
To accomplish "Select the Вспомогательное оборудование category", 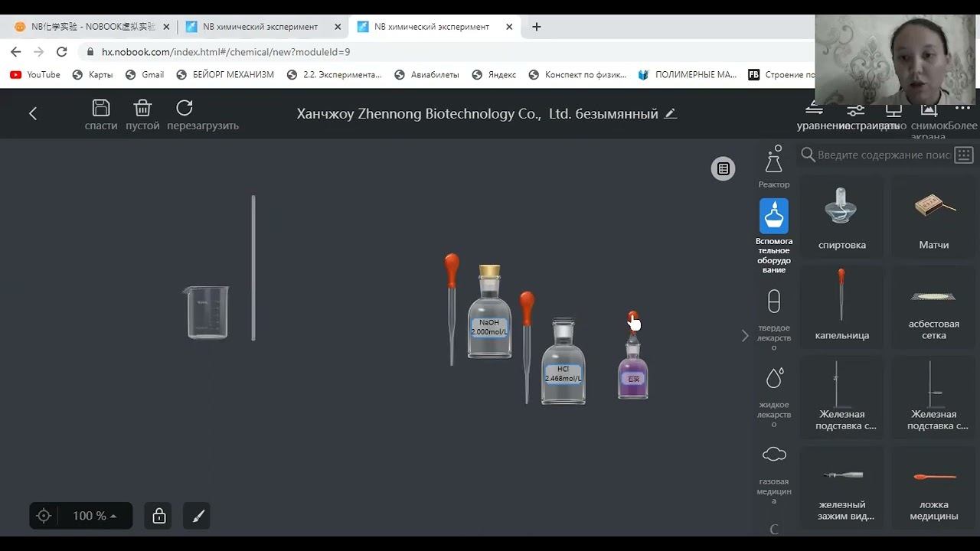I will pyautogui.click(x=774, y=236).
